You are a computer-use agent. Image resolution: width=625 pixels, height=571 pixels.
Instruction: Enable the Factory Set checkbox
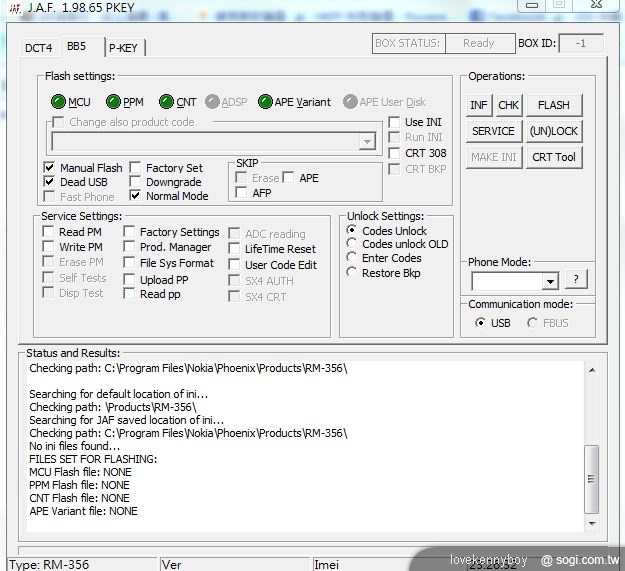[x=135, y=167]
